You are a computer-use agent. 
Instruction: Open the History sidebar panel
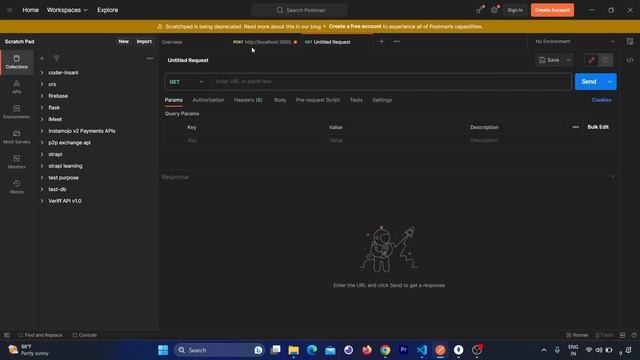pos(17,187)
